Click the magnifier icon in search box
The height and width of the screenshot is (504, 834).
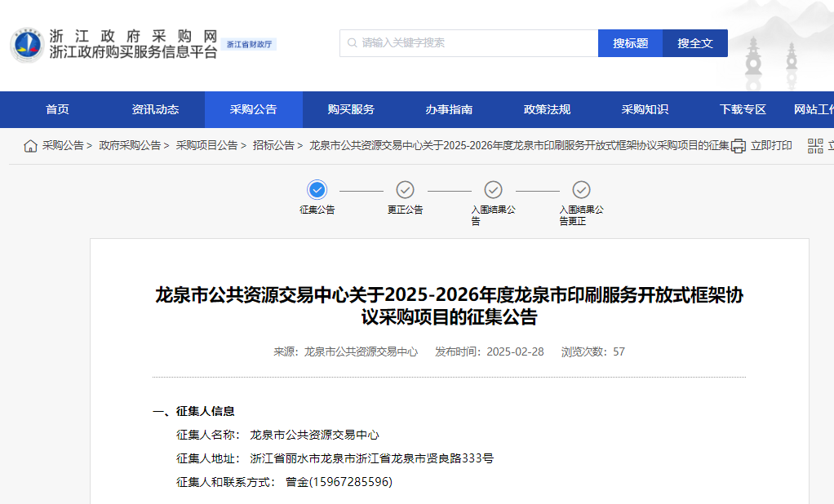(352, 43)
